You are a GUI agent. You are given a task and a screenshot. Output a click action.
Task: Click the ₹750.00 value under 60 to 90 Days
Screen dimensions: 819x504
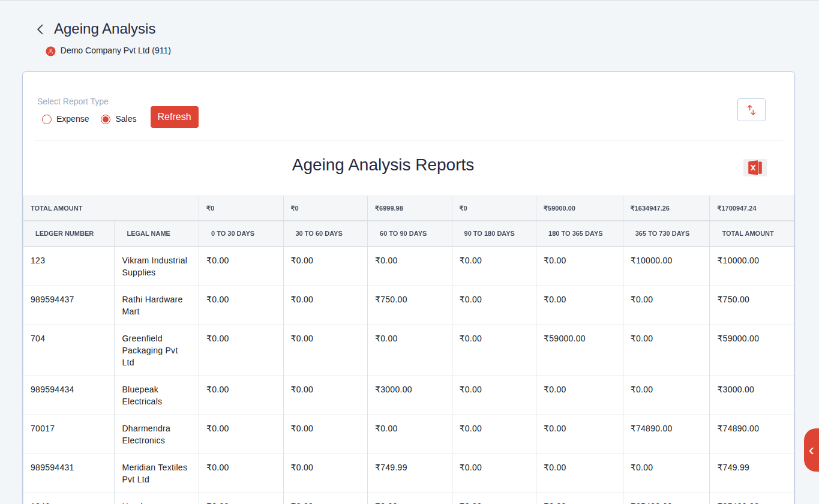point(391,299)
